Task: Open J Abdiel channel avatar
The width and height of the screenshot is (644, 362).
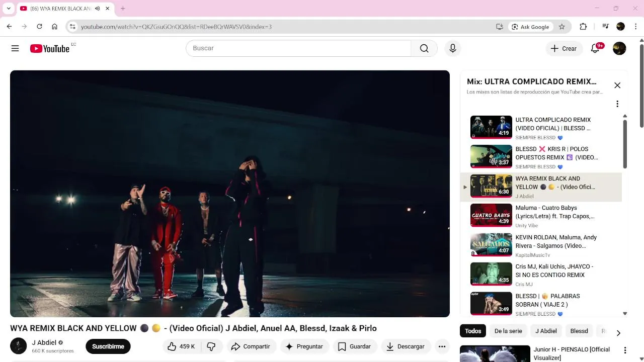Action: 19,346
